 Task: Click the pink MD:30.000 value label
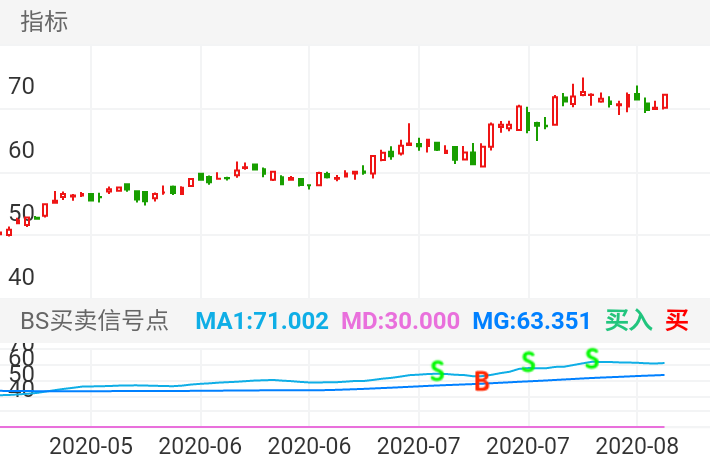click(x=400, y=321)
